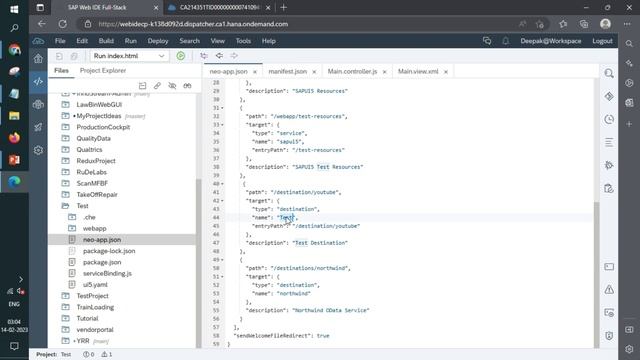Open the Git pane diamond icon on right sidebar
Viewport: 640px width, 360px height.
click(x=609, y=96)
